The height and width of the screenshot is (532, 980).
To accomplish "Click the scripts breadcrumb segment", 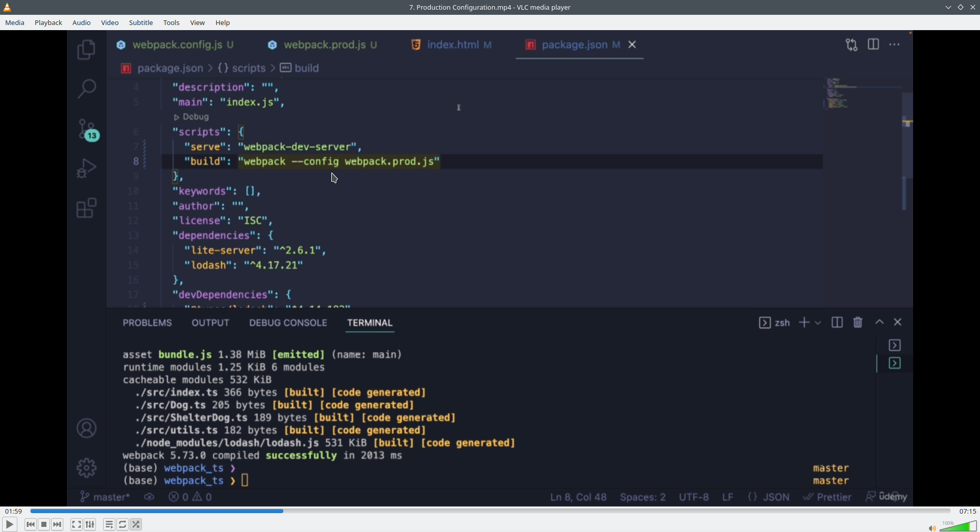I will (242, 68).
